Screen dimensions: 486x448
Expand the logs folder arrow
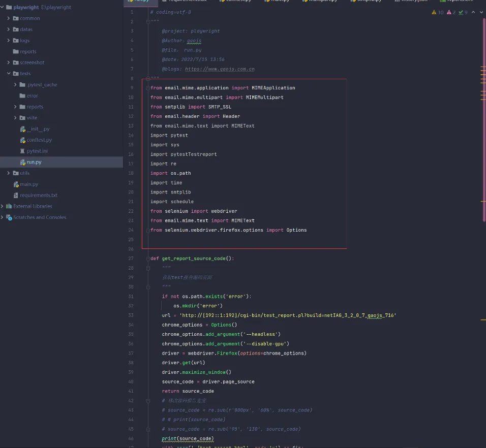click(8, 40)
